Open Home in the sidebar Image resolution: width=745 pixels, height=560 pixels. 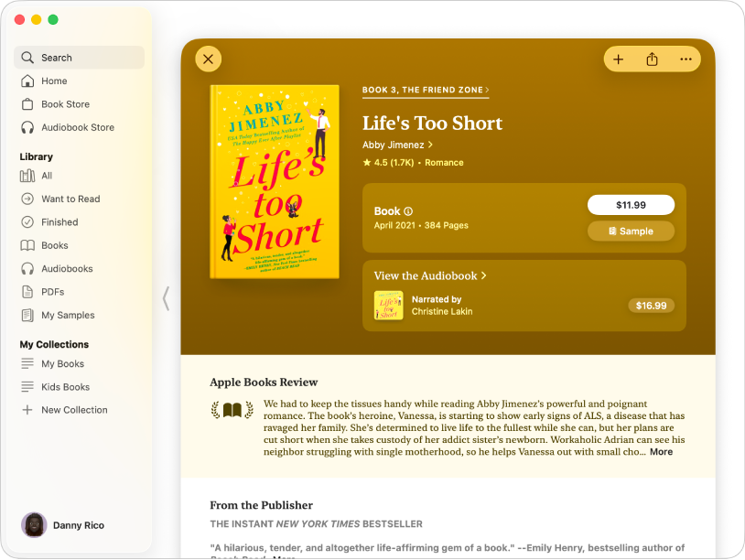[79, 81]
